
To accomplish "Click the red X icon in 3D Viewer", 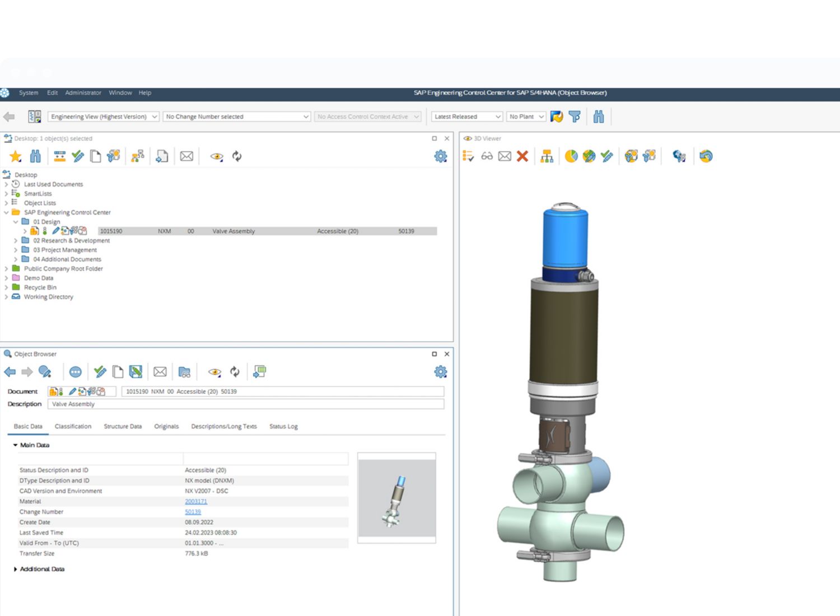I will [x=522, y=156].
